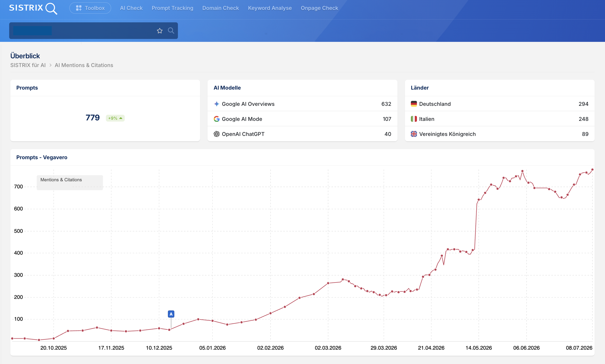Click the OpenAI ChatGPT logo icon
The image size is (605, 364).
(216, 134)
